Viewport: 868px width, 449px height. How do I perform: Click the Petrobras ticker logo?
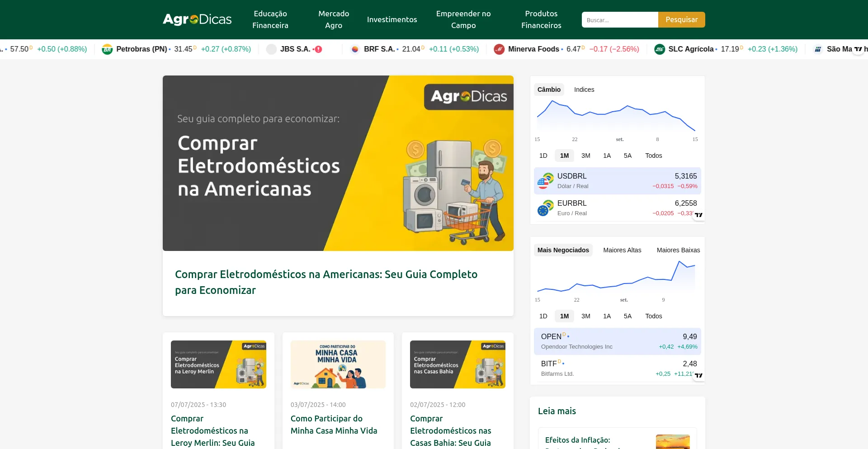[107, 49]
